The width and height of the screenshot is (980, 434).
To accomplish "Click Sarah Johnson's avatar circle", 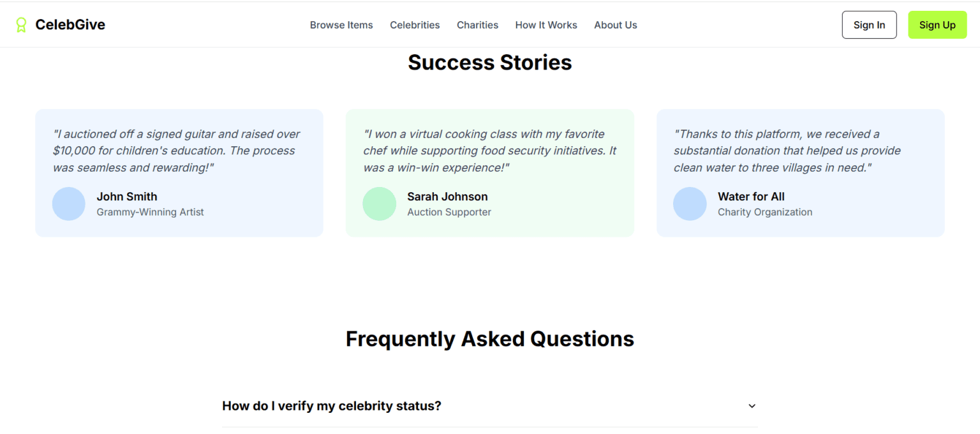I will (x=379, y=203).
